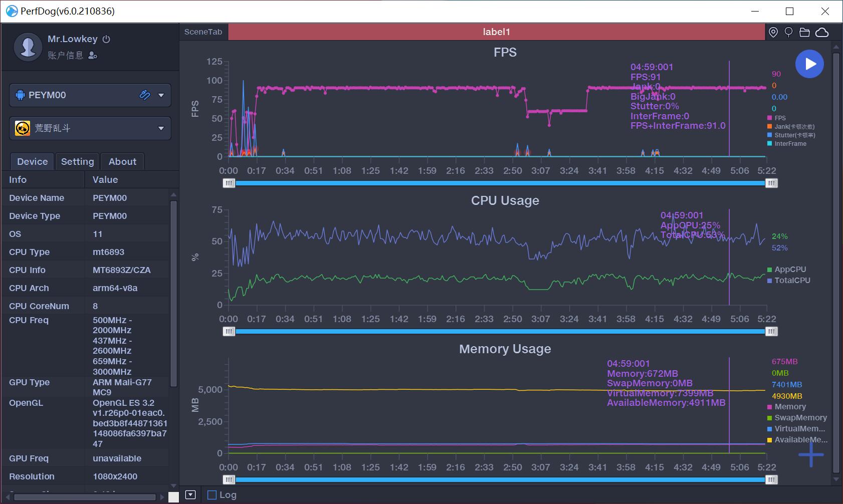Toggle the AvailableMe legend series
Viewport: 843px width, 504px height.
click(x=797, y=440)
